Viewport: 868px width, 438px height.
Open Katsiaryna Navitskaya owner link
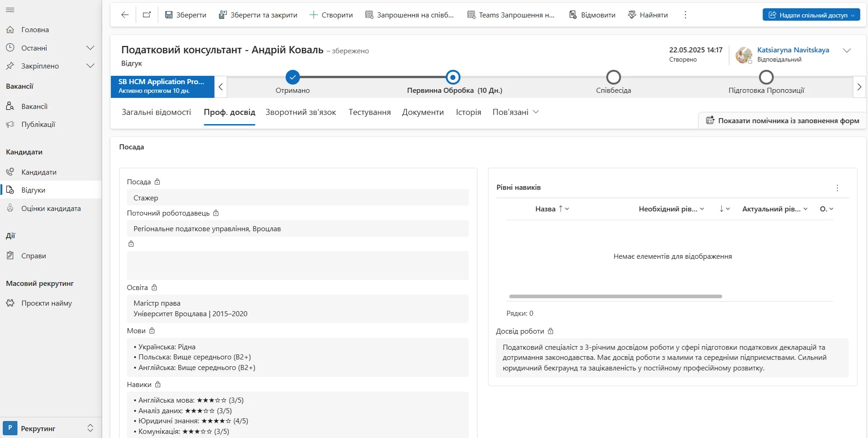point(793,50)
